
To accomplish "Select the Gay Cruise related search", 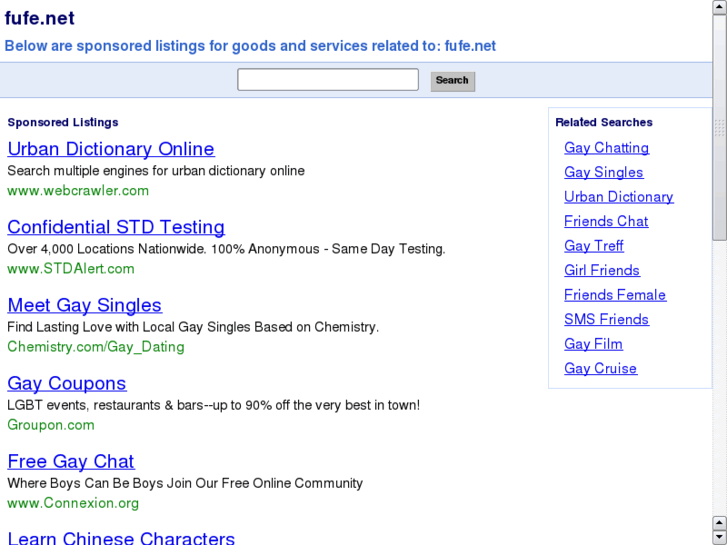I will (x=600, y=368).
